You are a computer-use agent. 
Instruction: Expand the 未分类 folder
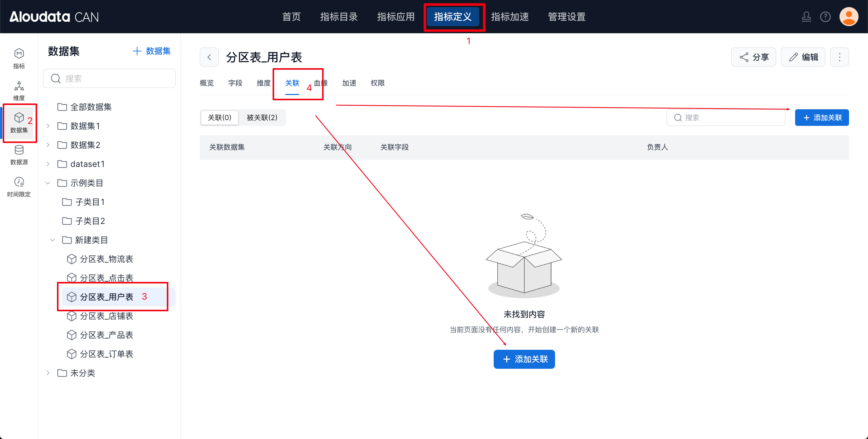point(48,373)
